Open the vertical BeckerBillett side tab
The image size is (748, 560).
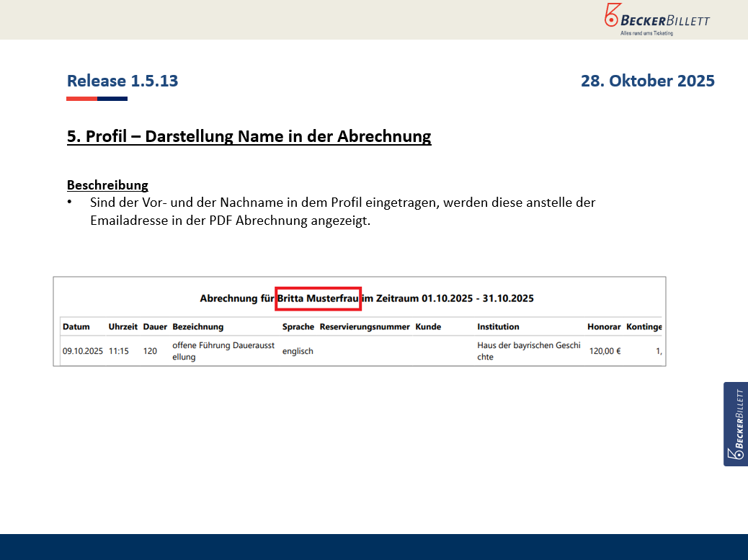(x=735, y=424)
